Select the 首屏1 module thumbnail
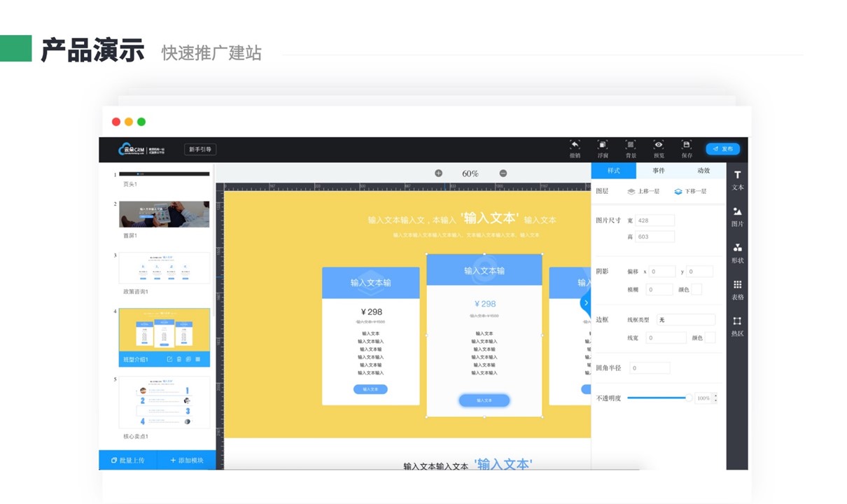 tap(164, 214)
